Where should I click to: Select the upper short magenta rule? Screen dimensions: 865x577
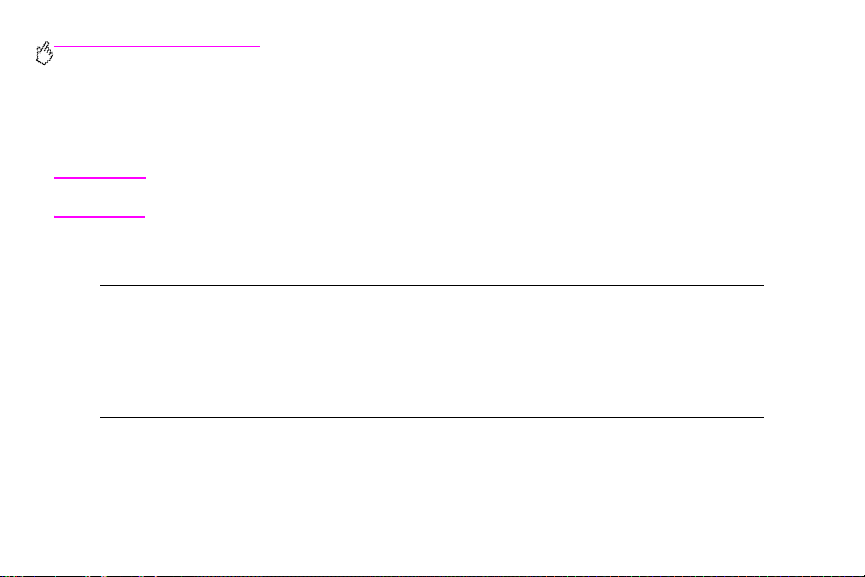click(x=100, y=178)
